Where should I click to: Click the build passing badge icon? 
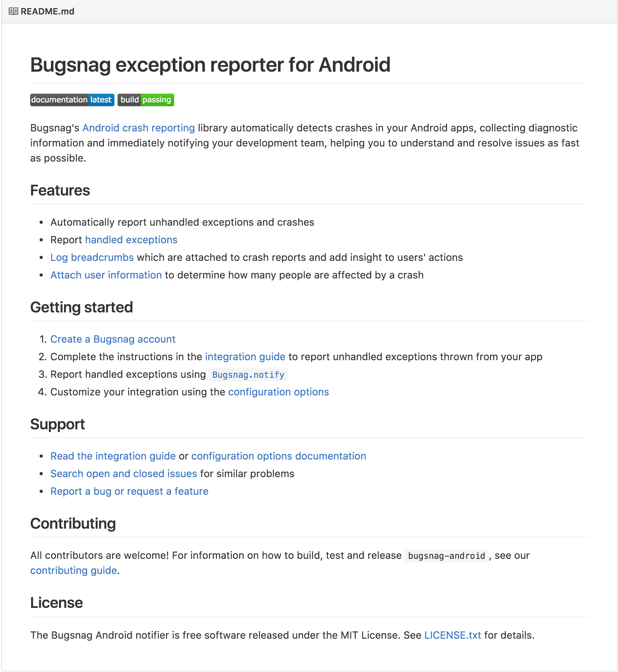click(146, 100)
